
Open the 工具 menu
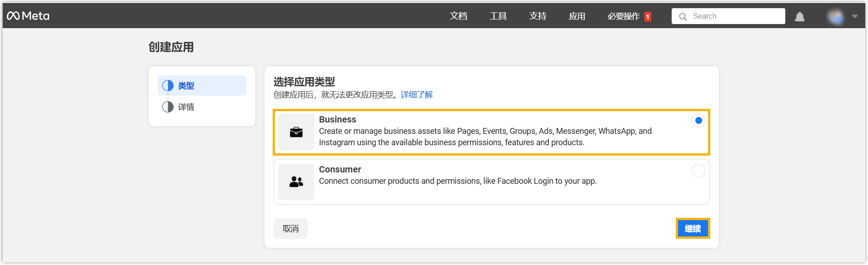tap(498, 16)
